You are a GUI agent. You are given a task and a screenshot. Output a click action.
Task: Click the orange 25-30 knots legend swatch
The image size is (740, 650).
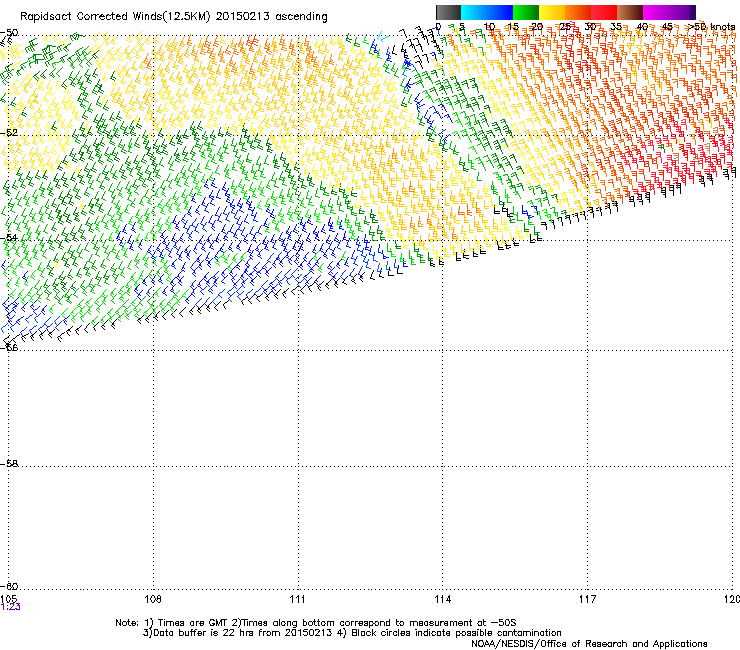tap(578, 12)
